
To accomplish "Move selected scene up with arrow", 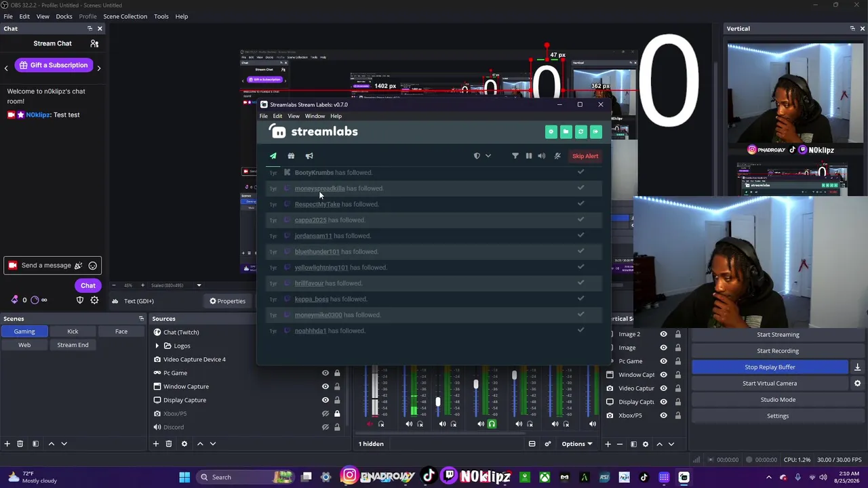I will 51,444.
